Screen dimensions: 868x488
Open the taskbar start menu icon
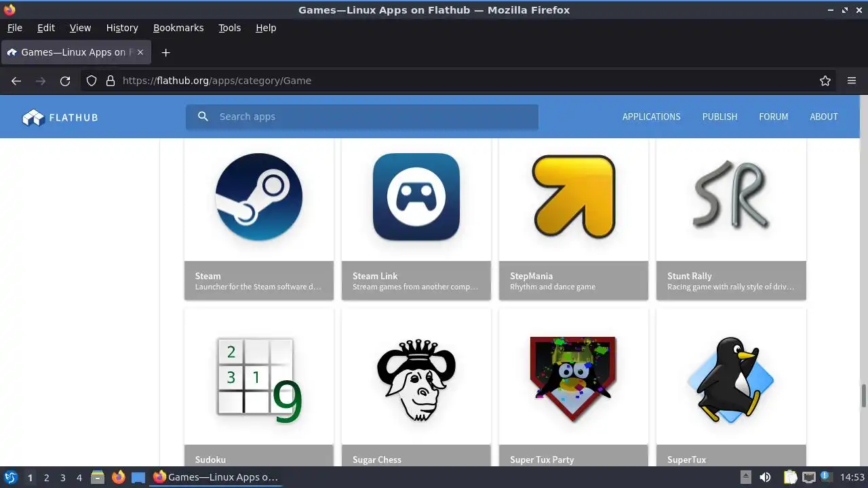coord(11,477)
